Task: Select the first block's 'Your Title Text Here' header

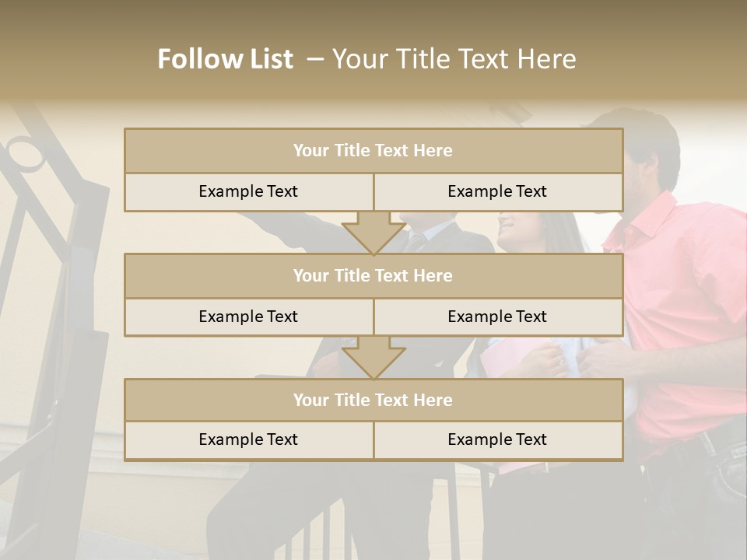Action: click(373, 151)
